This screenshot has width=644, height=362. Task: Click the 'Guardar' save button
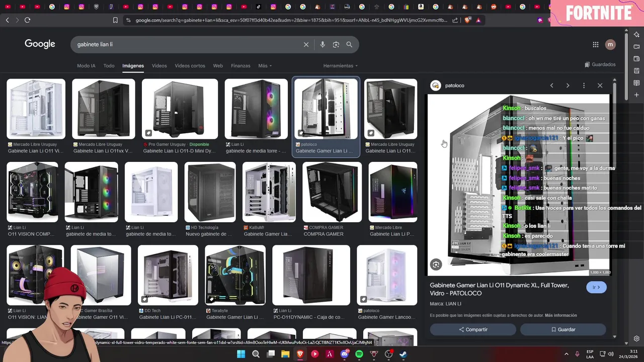tap(563, 329)
